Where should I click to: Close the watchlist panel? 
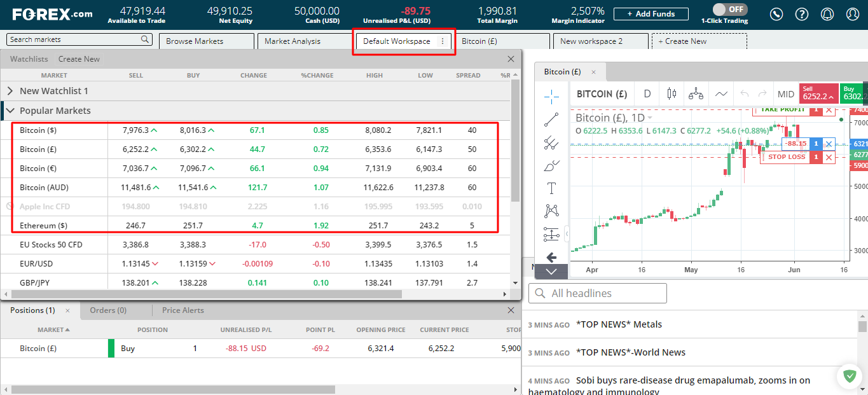tap(511, 59)
